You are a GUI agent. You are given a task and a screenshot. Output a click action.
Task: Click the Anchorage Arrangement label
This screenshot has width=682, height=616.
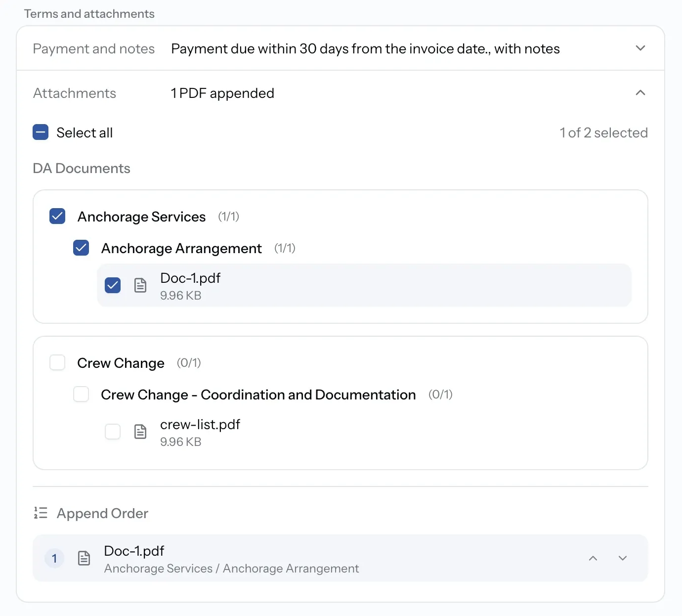(181, 248)
